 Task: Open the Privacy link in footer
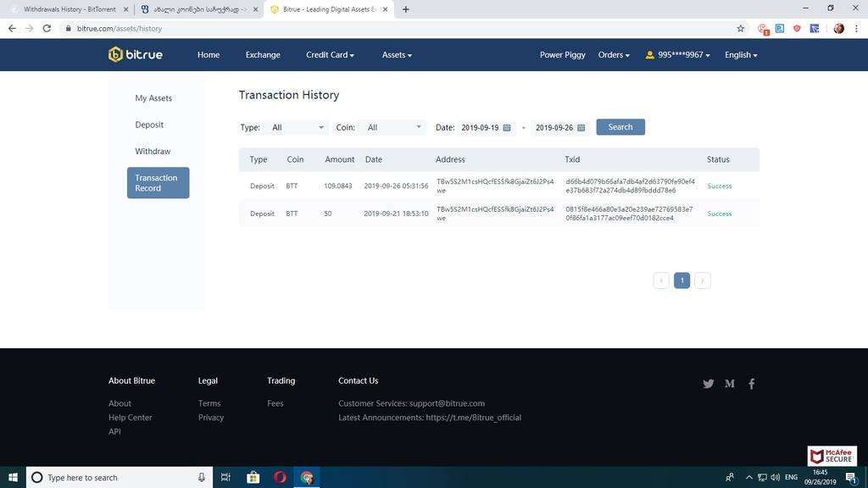211,417
